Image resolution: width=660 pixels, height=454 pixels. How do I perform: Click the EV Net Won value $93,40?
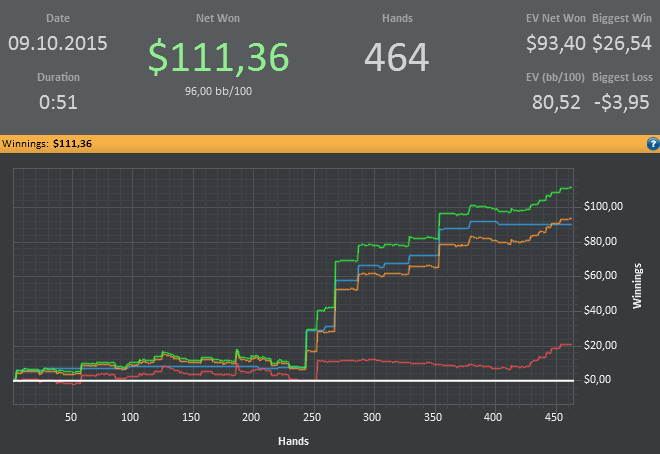point(556,43)
